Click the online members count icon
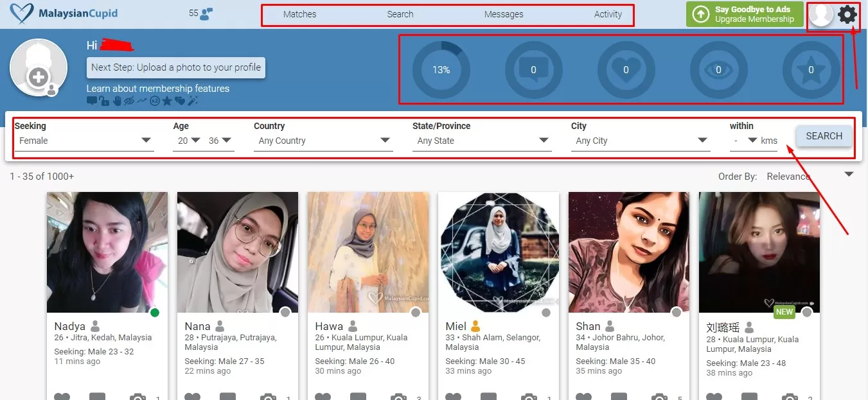Screen dimensions: 868x400 pyautogui.click(x=206, y=14)
